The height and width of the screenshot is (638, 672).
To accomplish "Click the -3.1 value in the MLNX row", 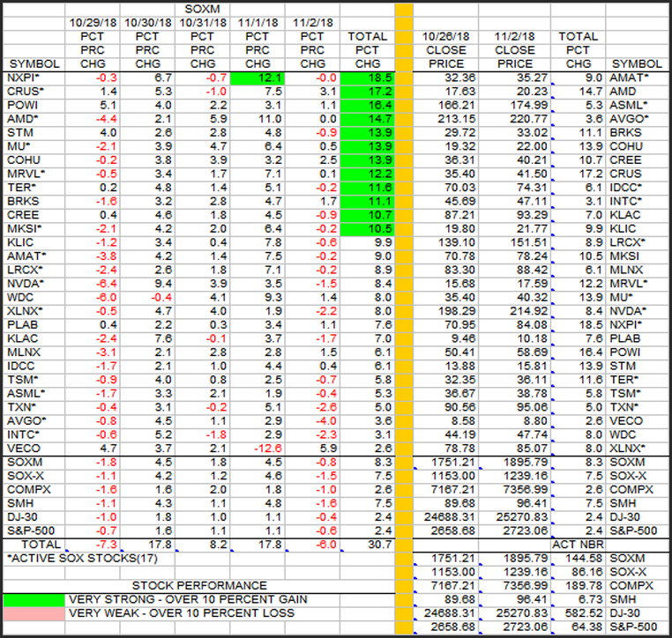I will tap(107, 352).
